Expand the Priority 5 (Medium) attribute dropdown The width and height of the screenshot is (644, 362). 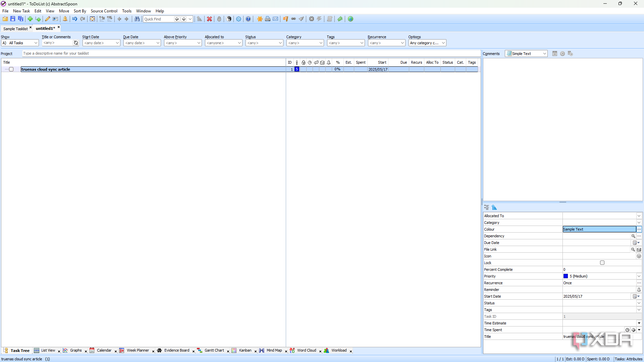(x=639, y=276)
